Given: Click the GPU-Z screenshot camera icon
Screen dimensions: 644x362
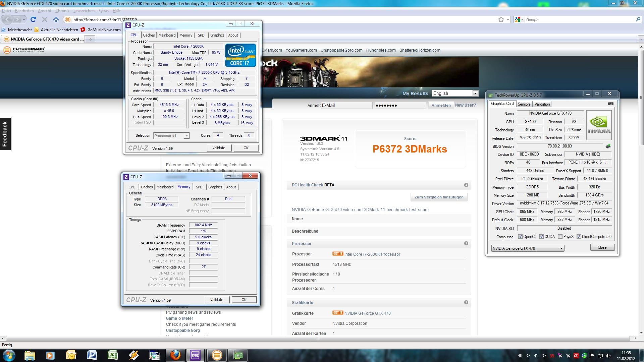Looking at the screenshot, I should point(610,104).
